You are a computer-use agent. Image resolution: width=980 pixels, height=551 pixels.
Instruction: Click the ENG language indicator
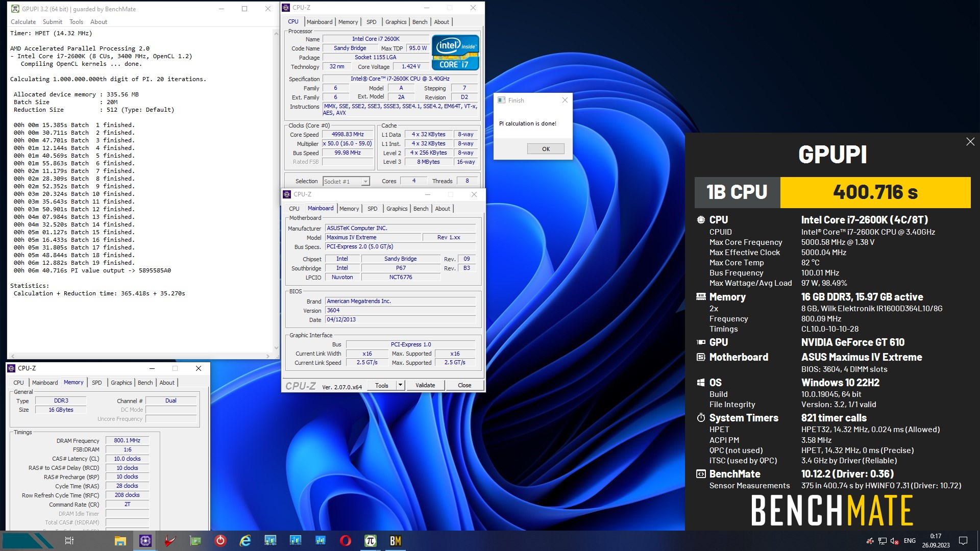point(910,541)
